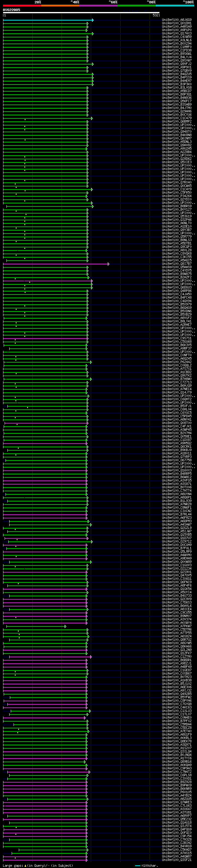Select hit label UniRef100_A1S207
Image resolution: width=197 pixels, height=868 pixels.
click(x=177, y=748)
